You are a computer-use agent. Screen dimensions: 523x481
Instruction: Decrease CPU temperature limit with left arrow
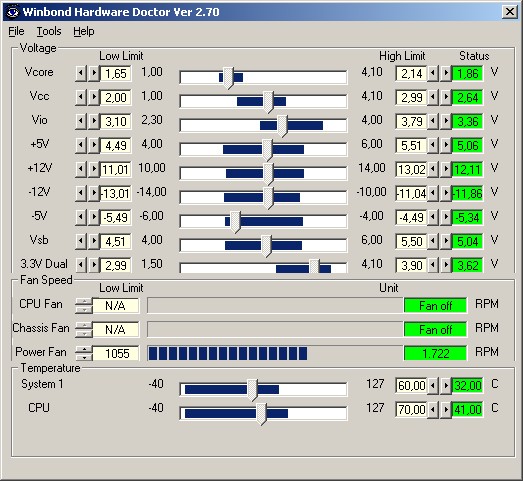click(x=433, y=409)
